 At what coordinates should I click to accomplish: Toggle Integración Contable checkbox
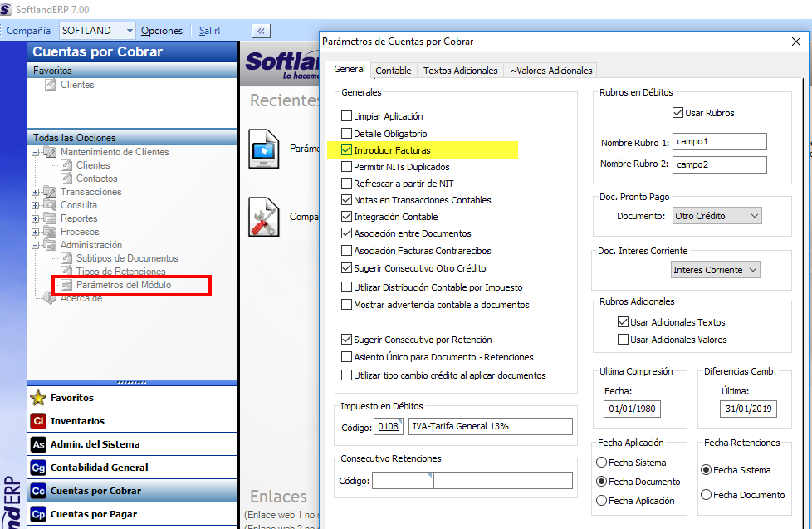tap(346, 217)
